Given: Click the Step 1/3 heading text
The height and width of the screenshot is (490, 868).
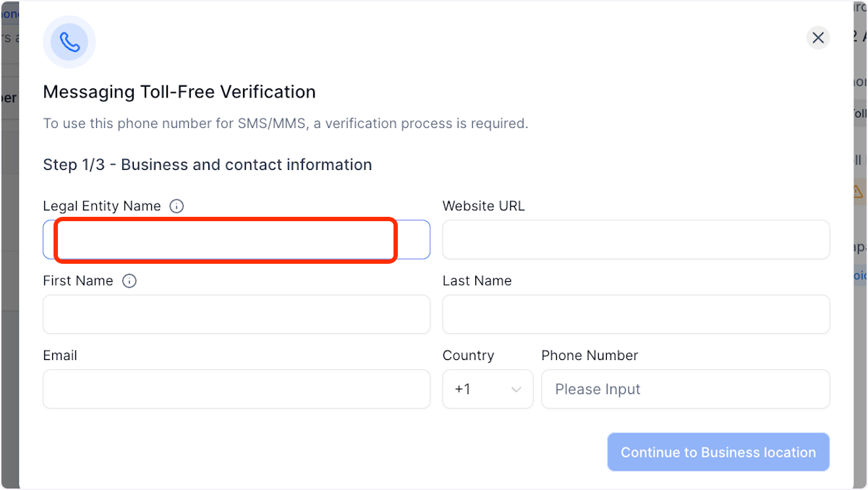Looking at the screenshot, I should coord(208,165).
